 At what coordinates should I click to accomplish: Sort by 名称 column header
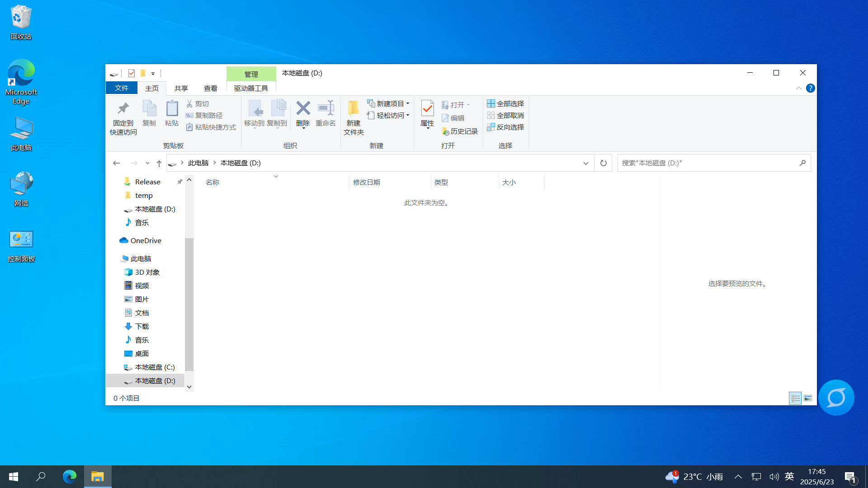pos(275,182)
